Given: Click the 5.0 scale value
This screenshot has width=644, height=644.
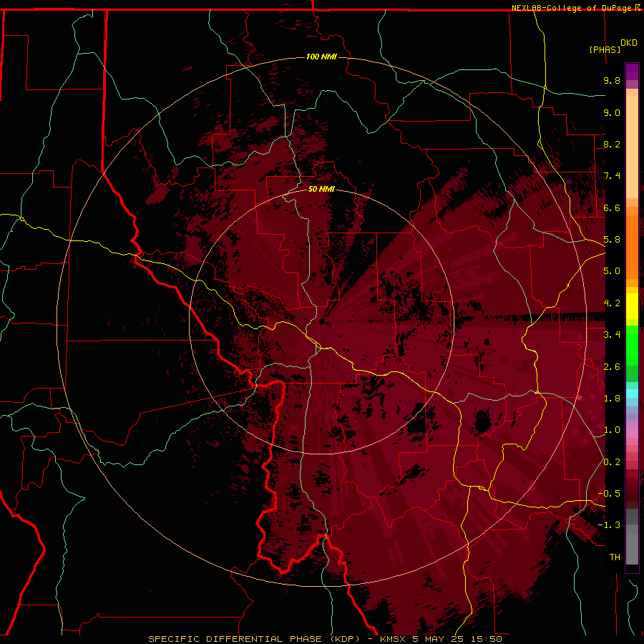Looking at the screenshot, I should [x=612, y=271].
